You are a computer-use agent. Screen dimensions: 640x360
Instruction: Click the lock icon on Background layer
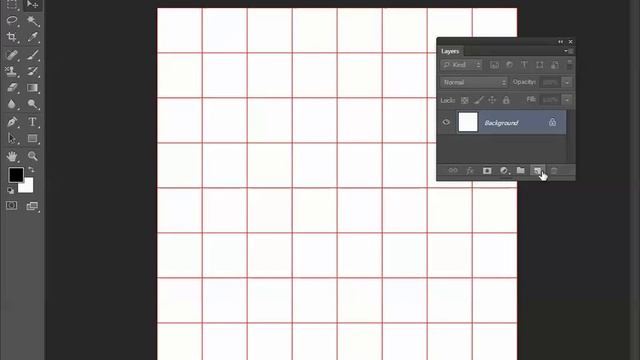click(x=552, y=122)
